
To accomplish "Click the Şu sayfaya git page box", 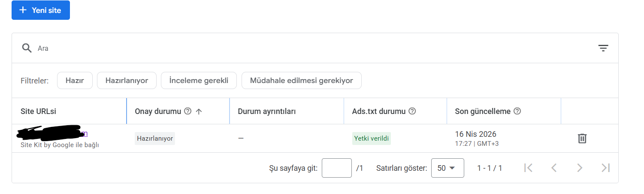I will pos(337,168).
